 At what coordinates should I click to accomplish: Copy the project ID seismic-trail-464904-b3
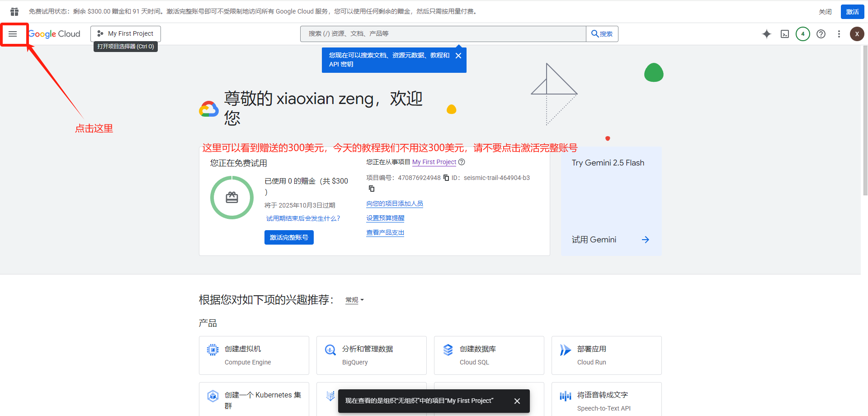coord(372,189)
